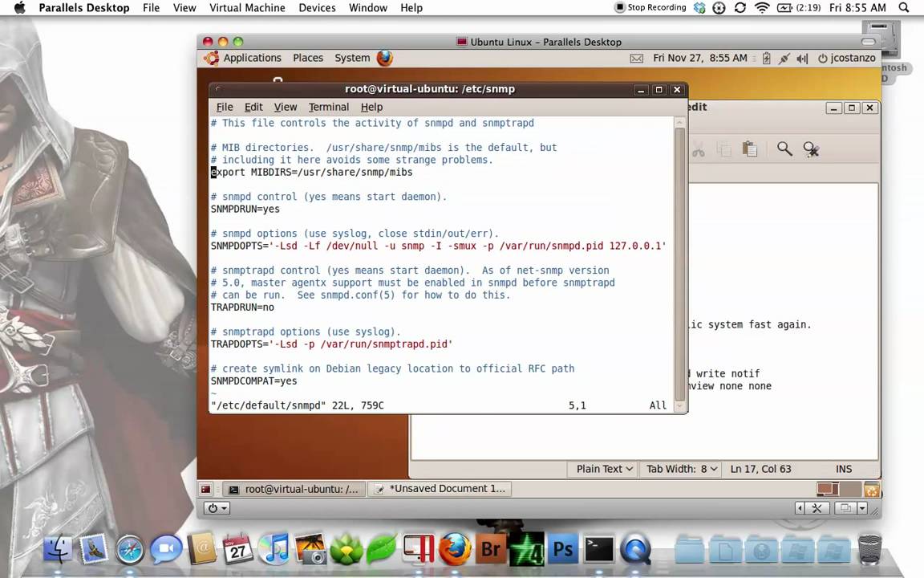Viewport: 924px width, 578px height.
Task: Open Parallels Desktop icon in the dock
Action: pos(419,548)
